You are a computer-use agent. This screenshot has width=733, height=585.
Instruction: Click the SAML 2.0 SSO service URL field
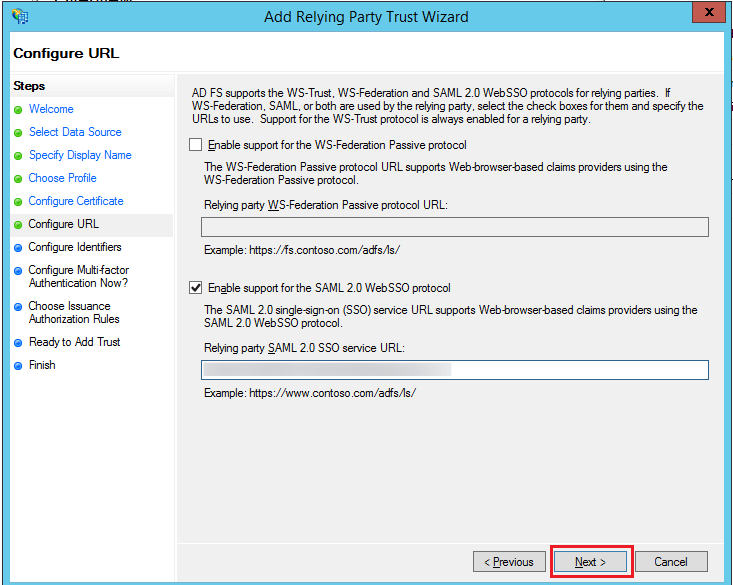455,370
